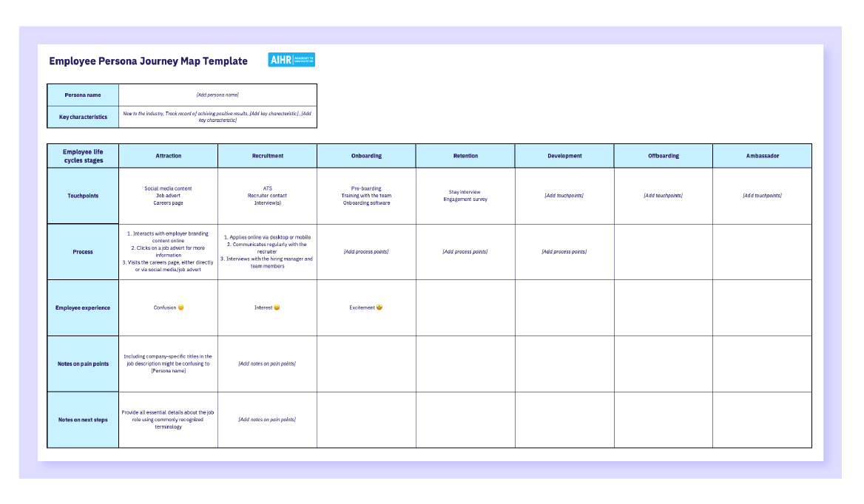
Task: Select the 'ATS Recruiter contact' touchpoints cell
Action: click(x=267, y=196)
